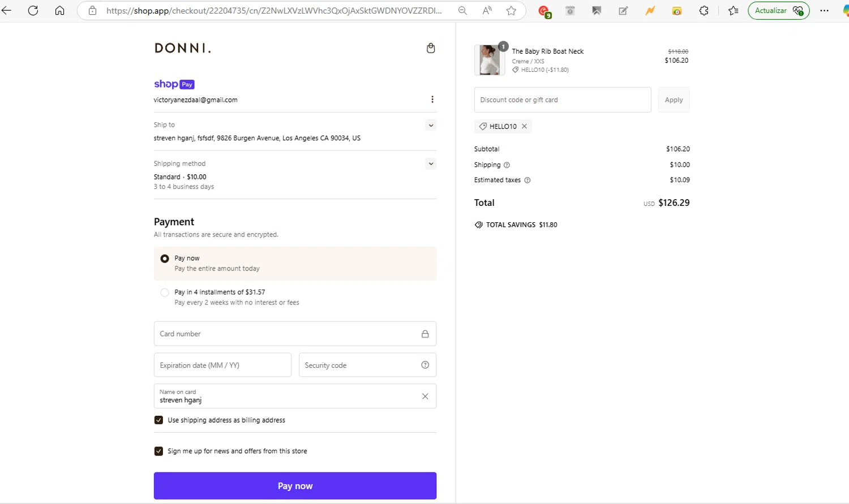This screenshot has height=504, width=849.
Task: Uncheck Sign me up for news and offers
Action: click(x=158, y=451)
